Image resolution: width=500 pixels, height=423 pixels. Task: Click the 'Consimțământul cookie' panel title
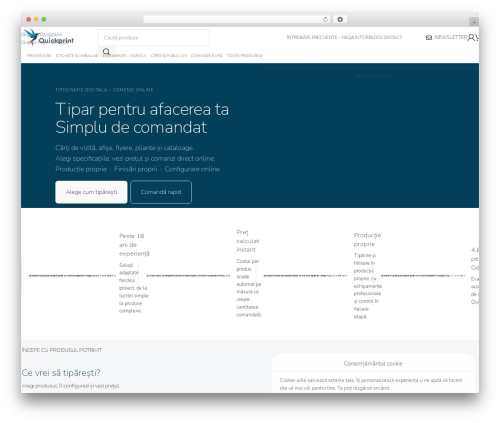click(x=373, y=363)
